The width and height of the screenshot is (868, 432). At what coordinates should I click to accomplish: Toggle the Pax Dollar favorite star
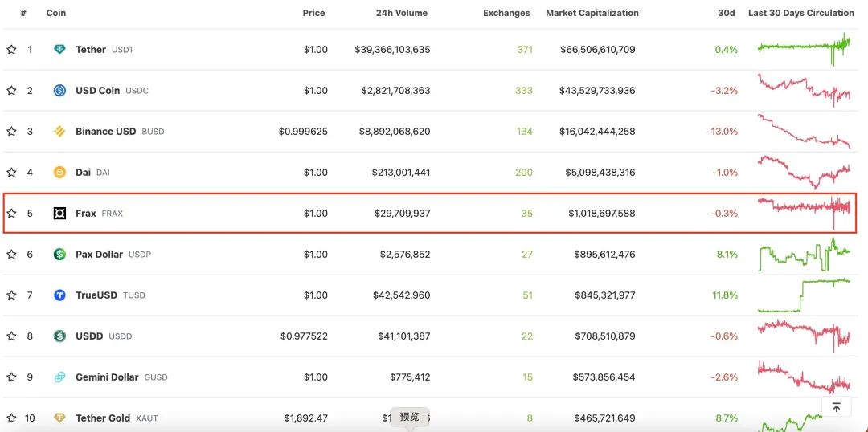click(11, 255)
